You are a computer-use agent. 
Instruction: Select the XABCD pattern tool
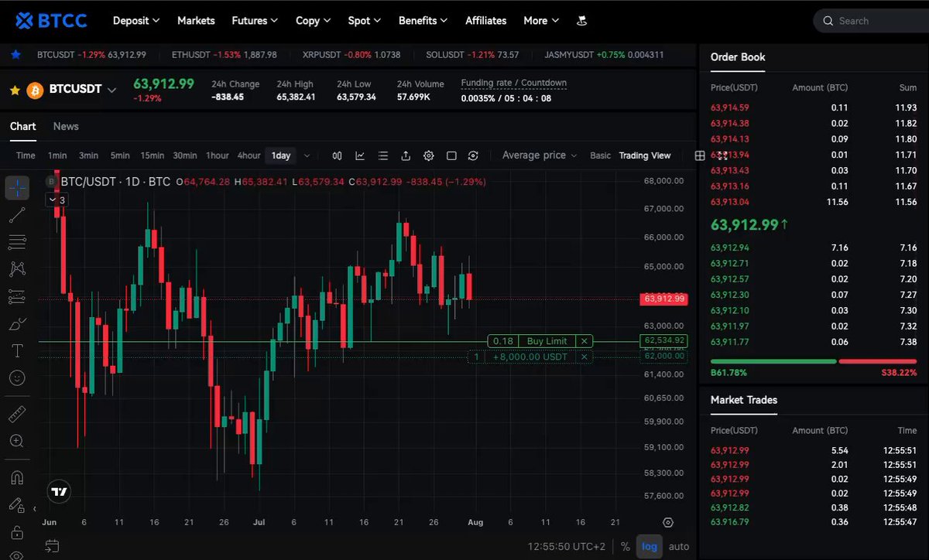point(17,269)
